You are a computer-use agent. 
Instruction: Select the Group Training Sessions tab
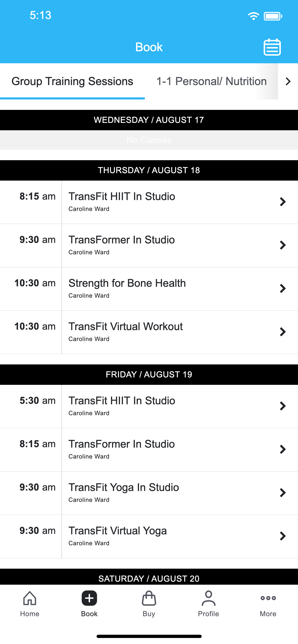tap(72, 81)
